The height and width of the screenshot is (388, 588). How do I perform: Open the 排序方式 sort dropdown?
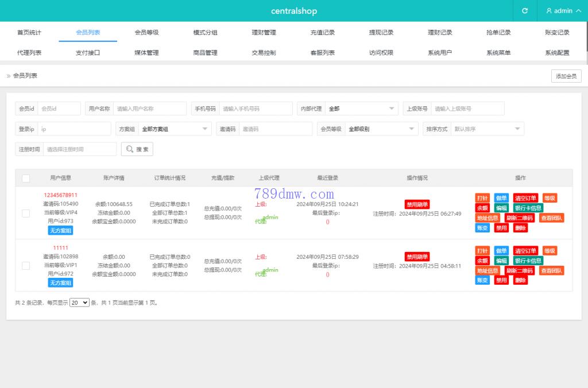tap(487, 129)
